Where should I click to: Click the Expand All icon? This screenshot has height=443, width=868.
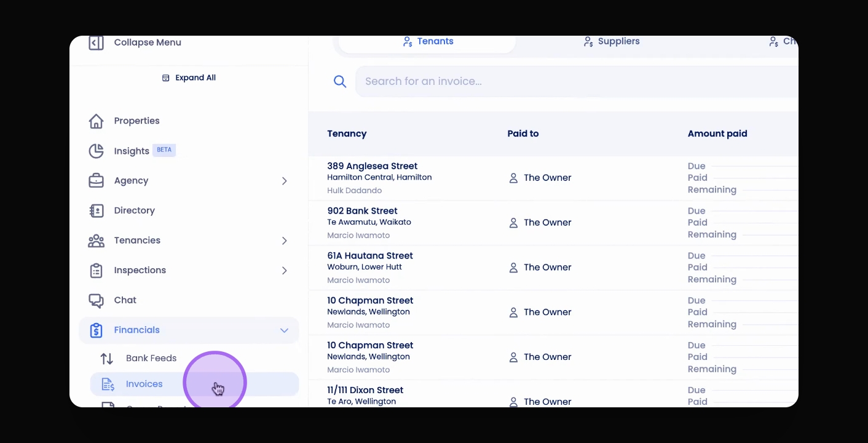pos(165,78)
